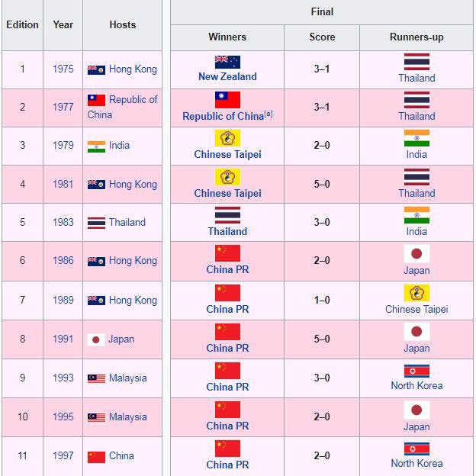The image size is (476, 476).
Task: Open the Japan runners-up link for 1991
Action: click(x=416, y=348)
